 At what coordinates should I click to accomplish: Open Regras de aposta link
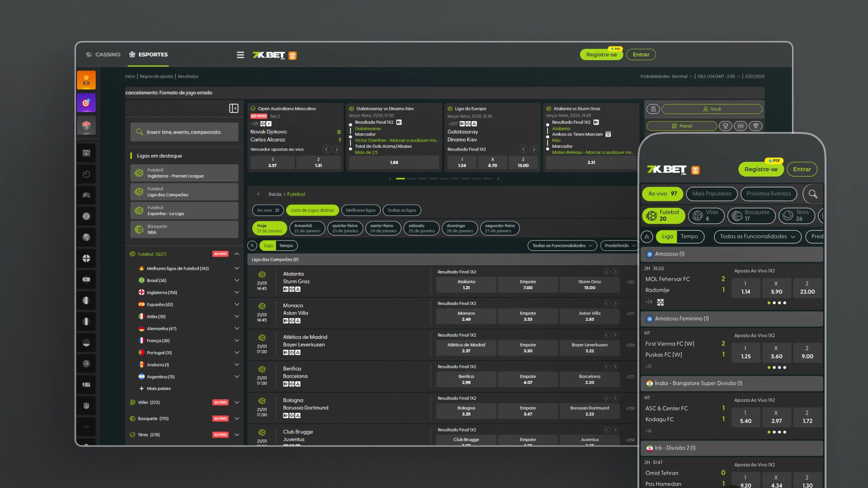[x=156, y=76]
